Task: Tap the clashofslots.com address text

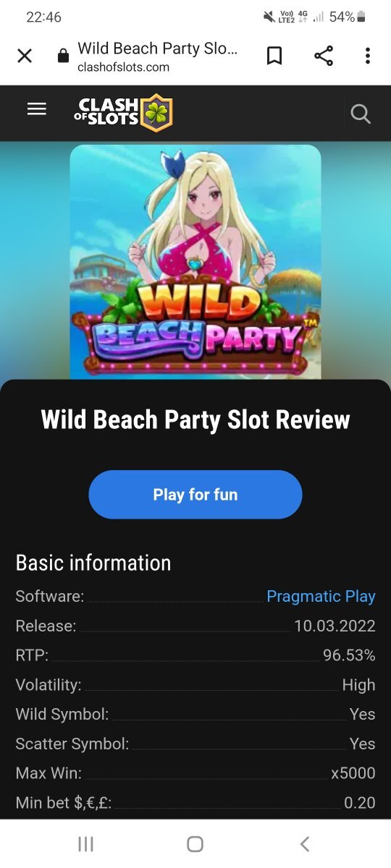Action: (x=124, y=67)
